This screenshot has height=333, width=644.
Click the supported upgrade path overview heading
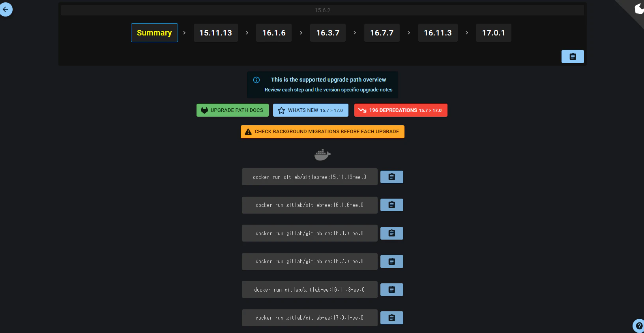[x=328, y=80]
